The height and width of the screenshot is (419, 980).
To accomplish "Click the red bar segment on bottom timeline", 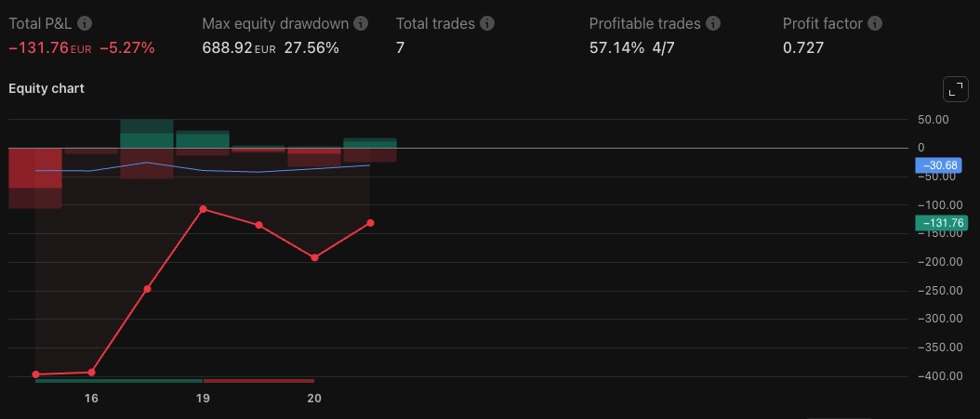I will click(258, 381).
